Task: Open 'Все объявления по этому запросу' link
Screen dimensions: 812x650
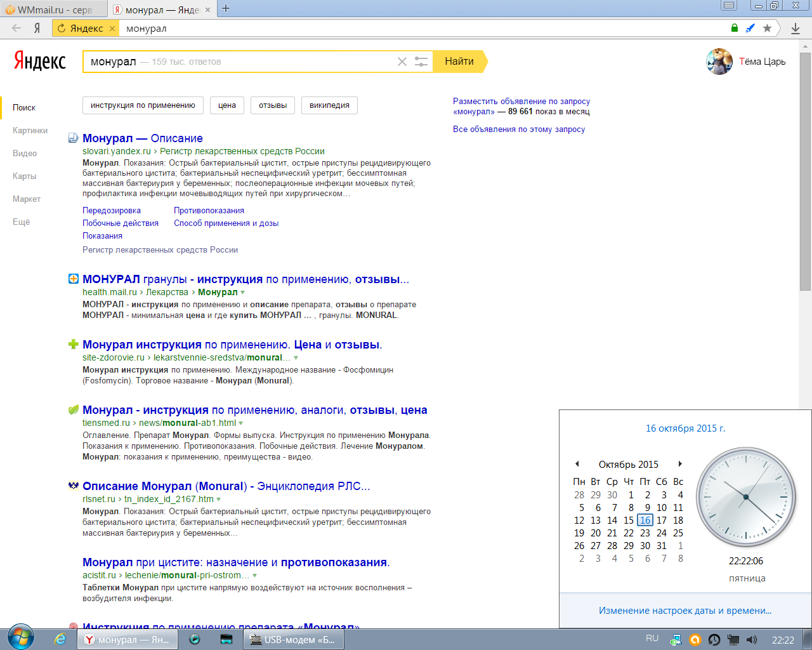Action: pos(519,129)
